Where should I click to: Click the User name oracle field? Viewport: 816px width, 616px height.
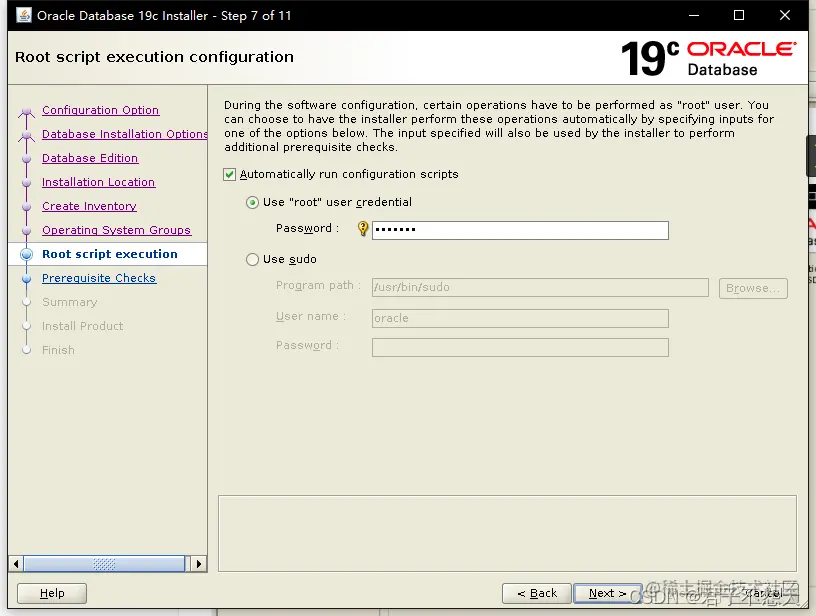(x=520, y=318)
